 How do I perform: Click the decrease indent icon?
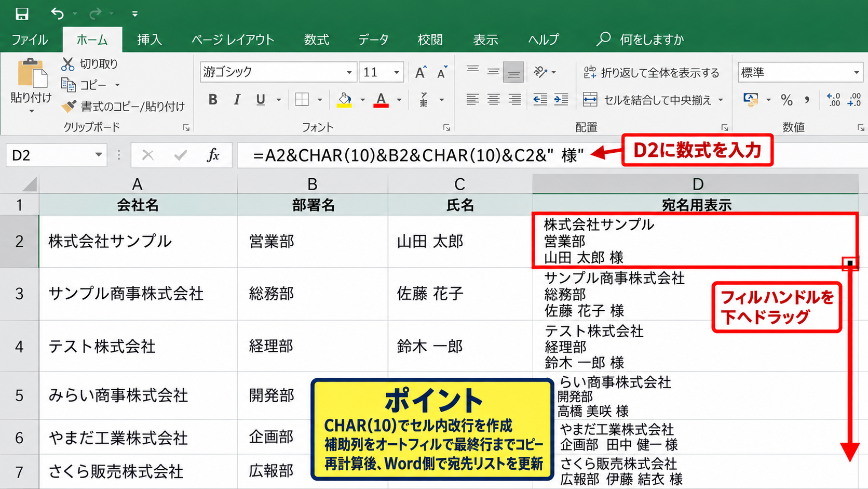point(540,99)
